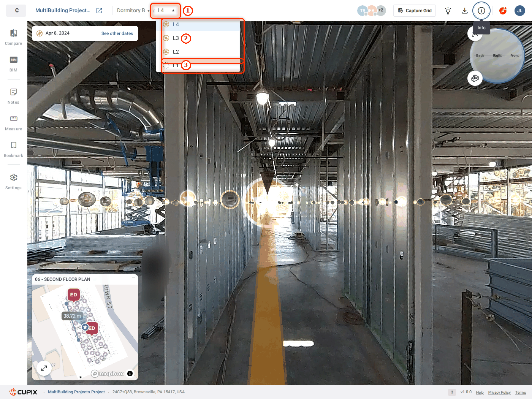Click the +2 collaborators badge

[381, 11]
